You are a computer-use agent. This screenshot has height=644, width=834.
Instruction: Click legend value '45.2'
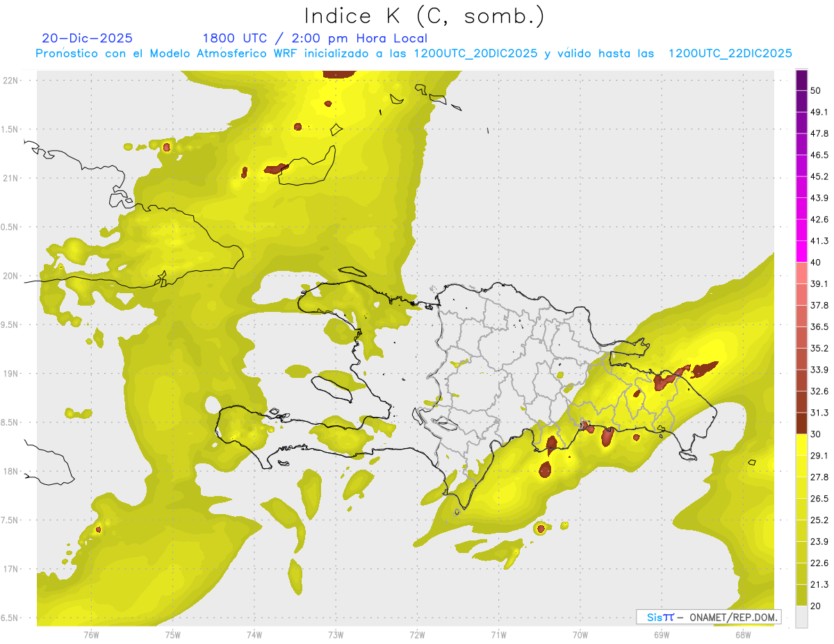coord(819,176)
